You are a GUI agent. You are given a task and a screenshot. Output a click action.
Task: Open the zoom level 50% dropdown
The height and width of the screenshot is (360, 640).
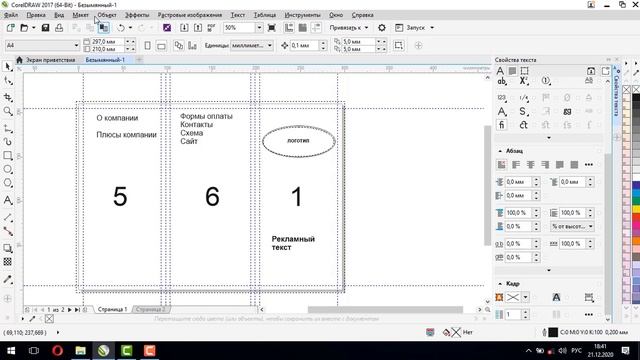tap(259, 28)
